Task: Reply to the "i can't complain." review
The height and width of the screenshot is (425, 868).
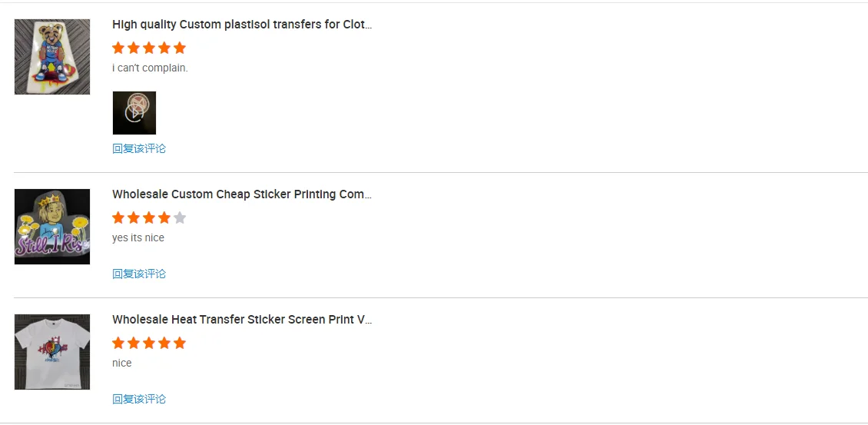Action: [139, 148]
